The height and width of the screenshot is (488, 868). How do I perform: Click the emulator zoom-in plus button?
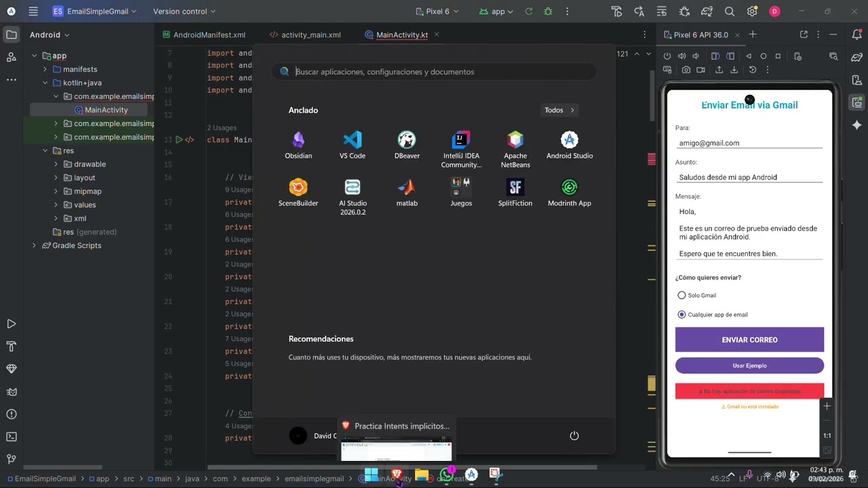[x=827, y=406]
